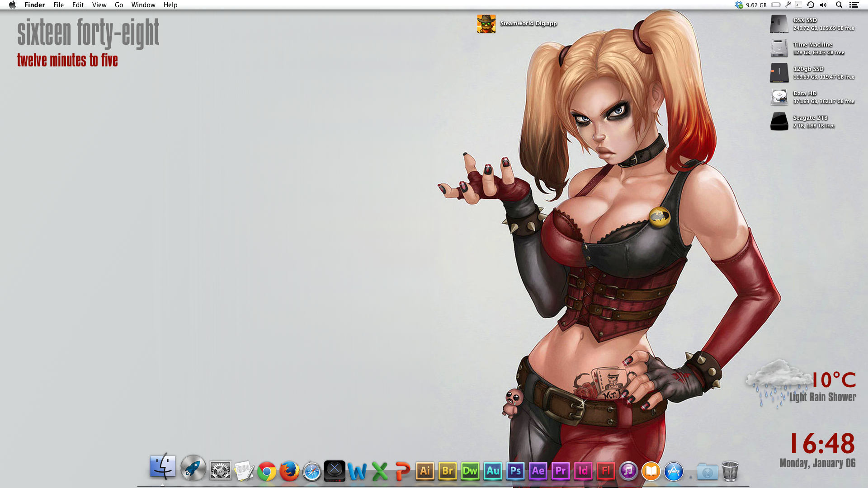Open the File menu
The width and height of the screenshot is (868, 488).
(x=58, y=5)
